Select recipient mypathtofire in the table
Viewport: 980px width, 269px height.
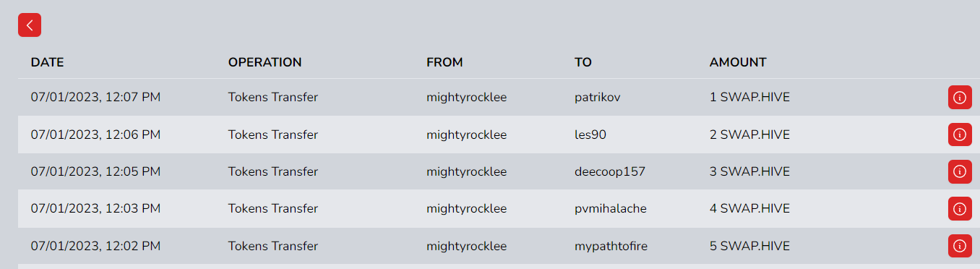[x=611, y=246]
